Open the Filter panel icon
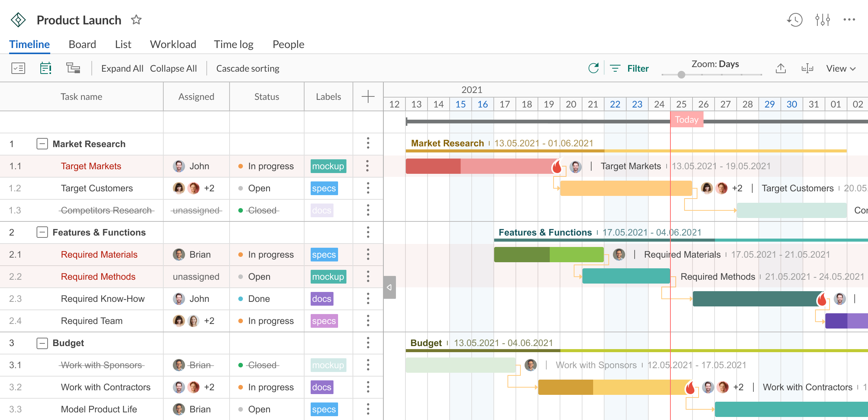 pos(614,68)
